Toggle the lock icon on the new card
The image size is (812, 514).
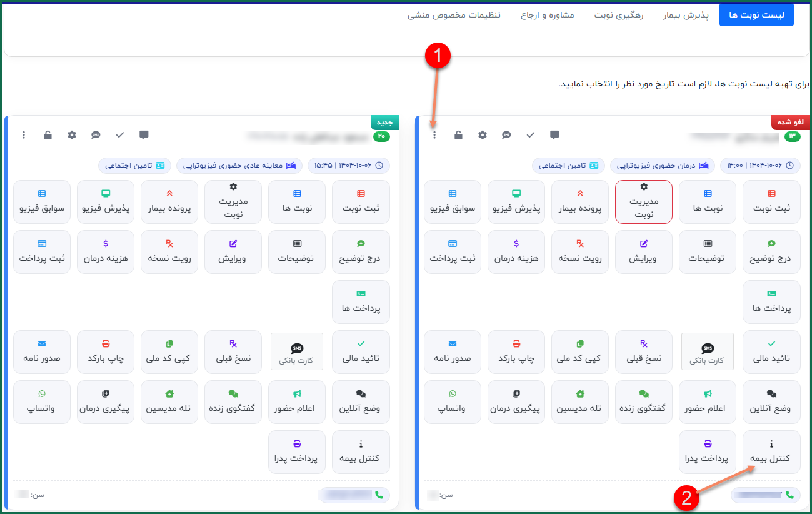point(48,135)
